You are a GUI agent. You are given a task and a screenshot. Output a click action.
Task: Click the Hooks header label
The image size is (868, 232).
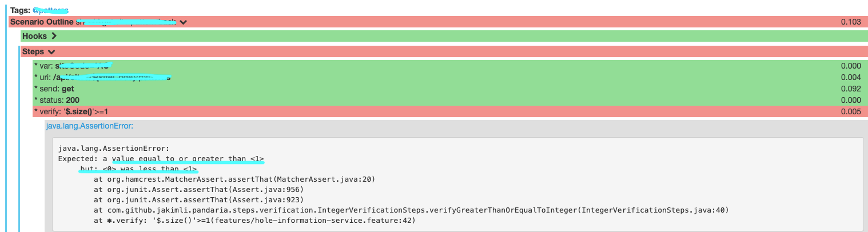click(x=34, y=37)
